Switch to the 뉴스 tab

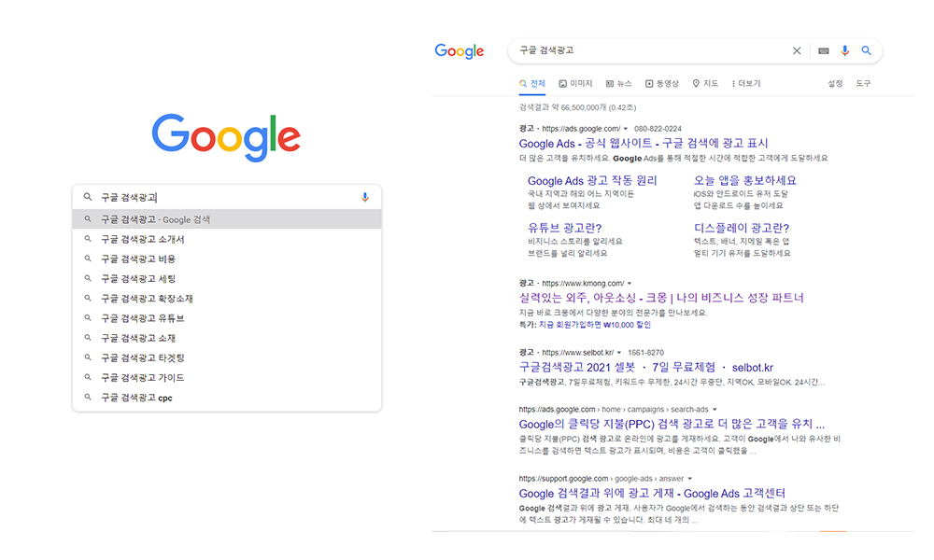[618, 84]
